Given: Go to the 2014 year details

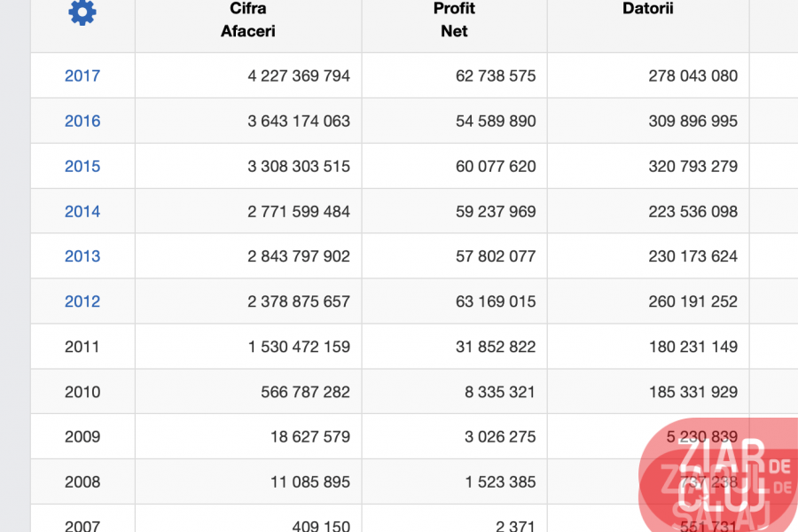Looking at the screenshot, I should pyautogui.click(x=82, y=212).
